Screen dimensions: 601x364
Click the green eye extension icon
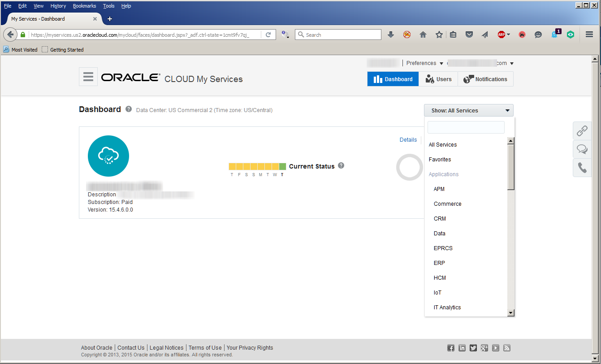pos(571,35)
